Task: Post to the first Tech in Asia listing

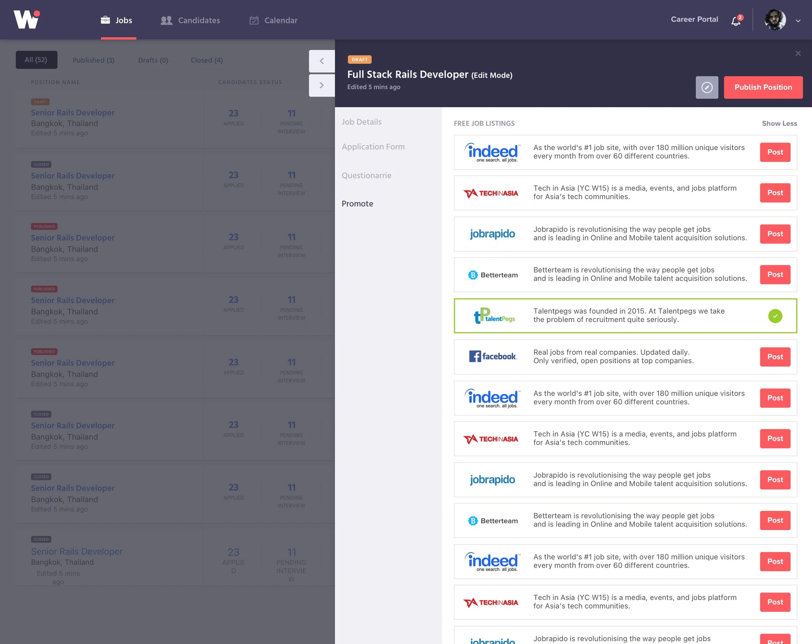Action: 775,193
